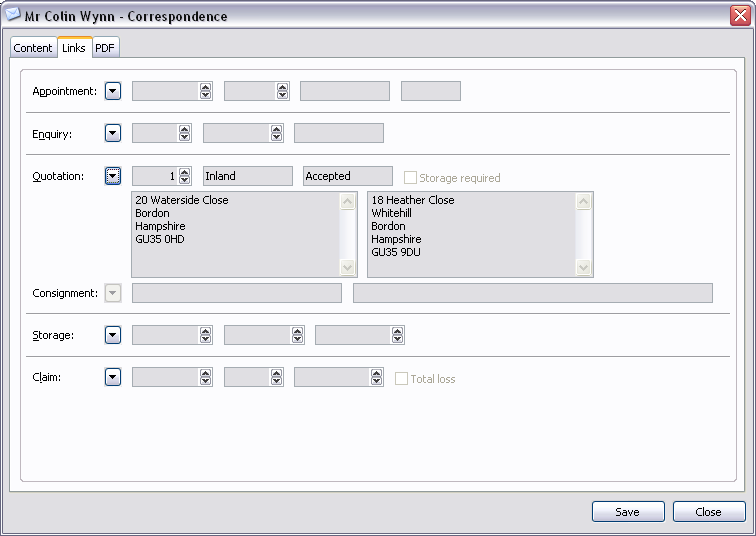The image size is (756, 536).
Task: Click the first Storage field spinner
Action: [x=206, y=335]
